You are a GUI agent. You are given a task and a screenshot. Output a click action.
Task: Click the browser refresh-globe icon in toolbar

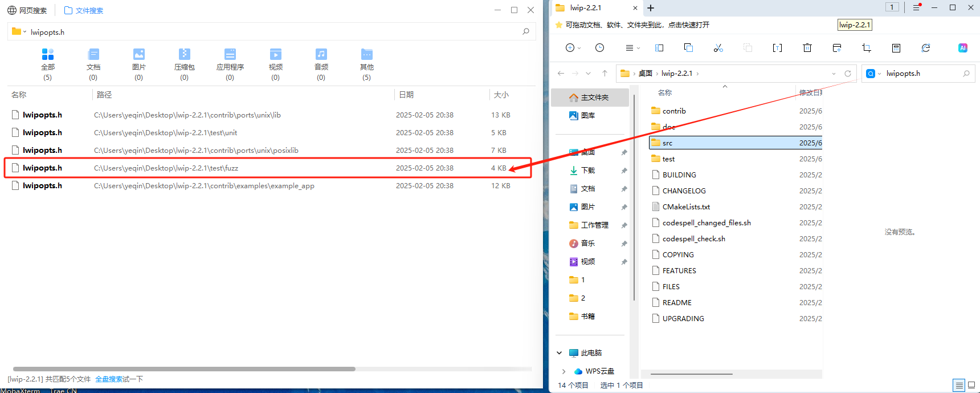point(926,48)
